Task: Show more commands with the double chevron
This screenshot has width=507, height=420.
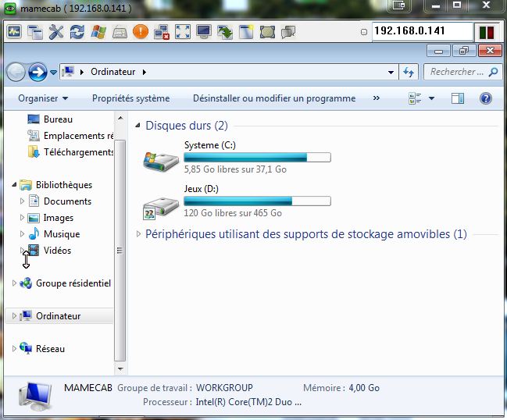Action: [376, 98]
